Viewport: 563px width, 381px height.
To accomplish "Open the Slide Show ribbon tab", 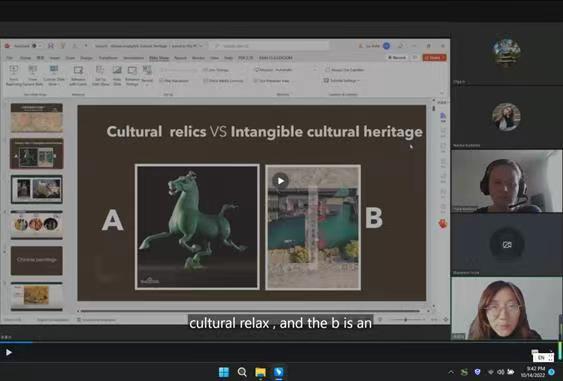I will click(159, 58).
